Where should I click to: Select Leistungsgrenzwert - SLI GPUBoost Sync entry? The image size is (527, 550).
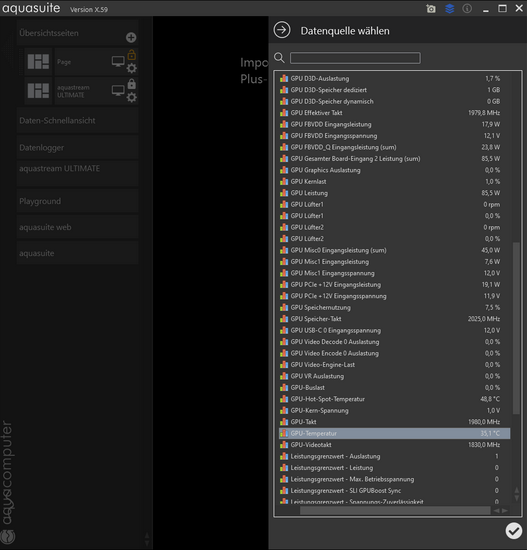point(394,491)
